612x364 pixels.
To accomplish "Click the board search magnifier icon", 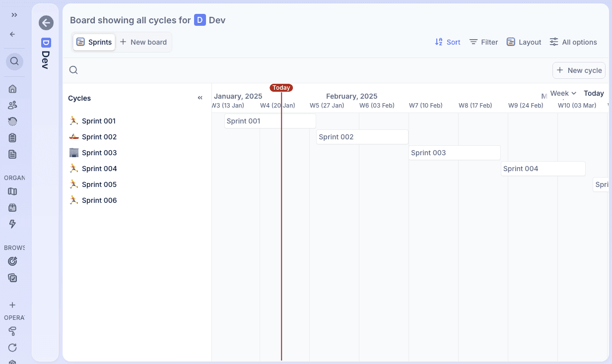I will pos(73,70).
